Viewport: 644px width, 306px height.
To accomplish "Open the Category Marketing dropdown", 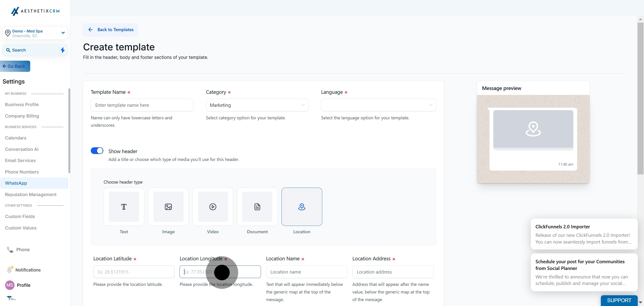I will coord(257,105).
